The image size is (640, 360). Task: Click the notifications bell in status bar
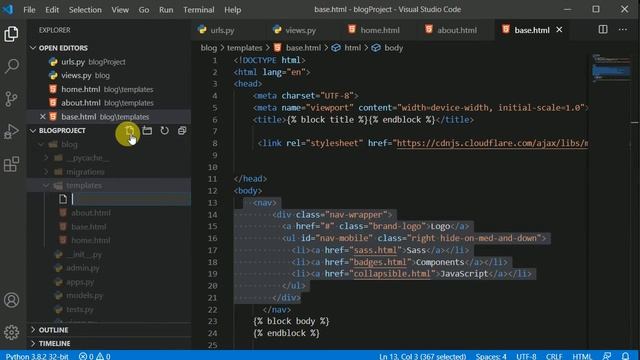pos(625,356)
